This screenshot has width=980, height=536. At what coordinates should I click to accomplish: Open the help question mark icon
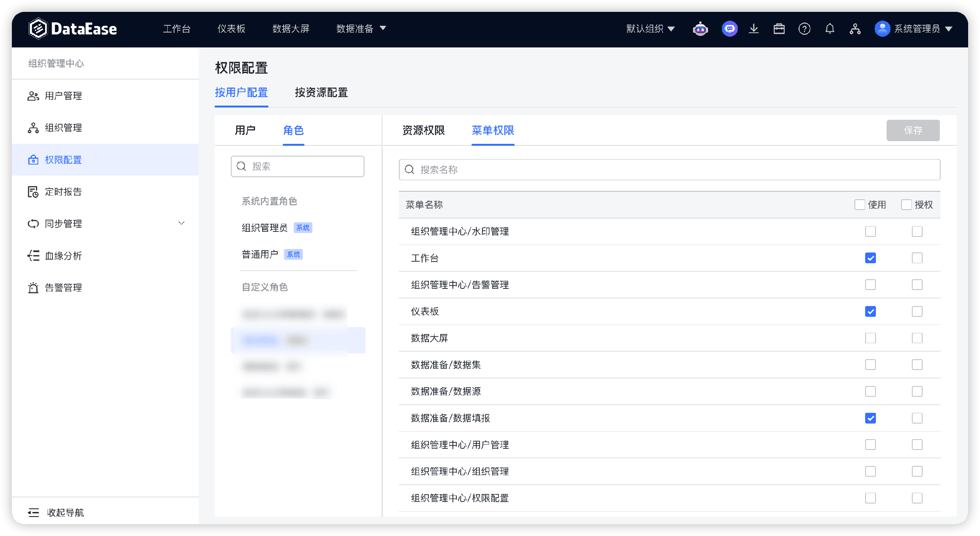[804, 29]
